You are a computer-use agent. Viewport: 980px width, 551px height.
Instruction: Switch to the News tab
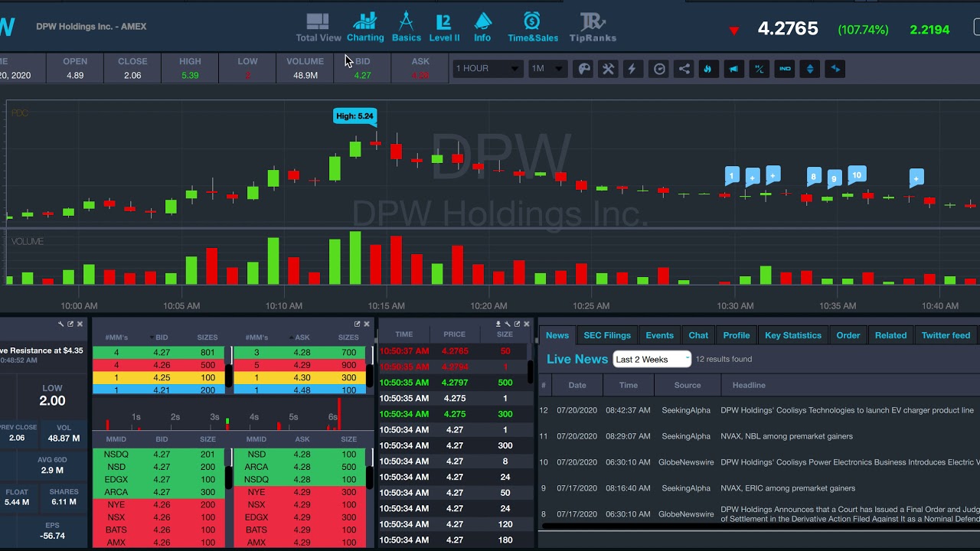tap(557, 335)
